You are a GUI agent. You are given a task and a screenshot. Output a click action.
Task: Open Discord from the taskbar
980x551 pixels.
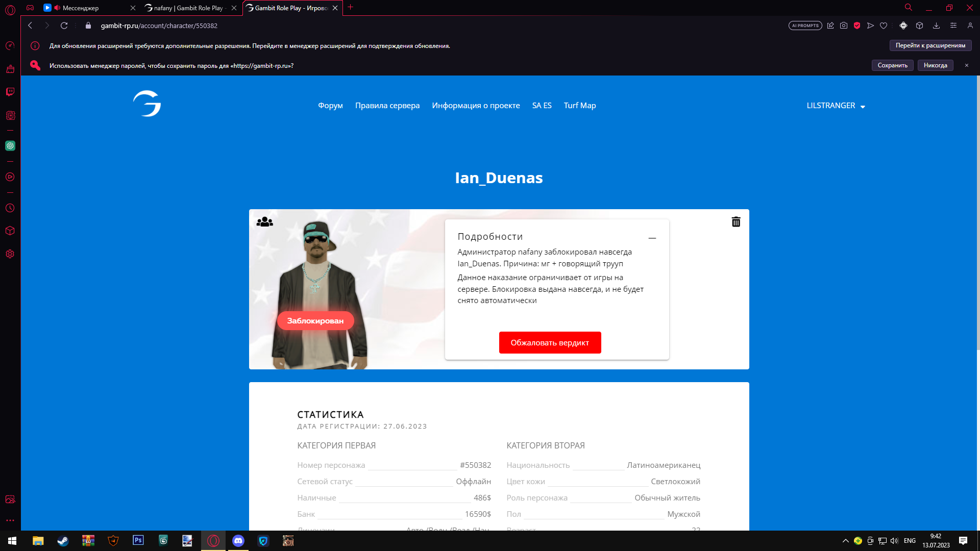[x=238, y=541]
